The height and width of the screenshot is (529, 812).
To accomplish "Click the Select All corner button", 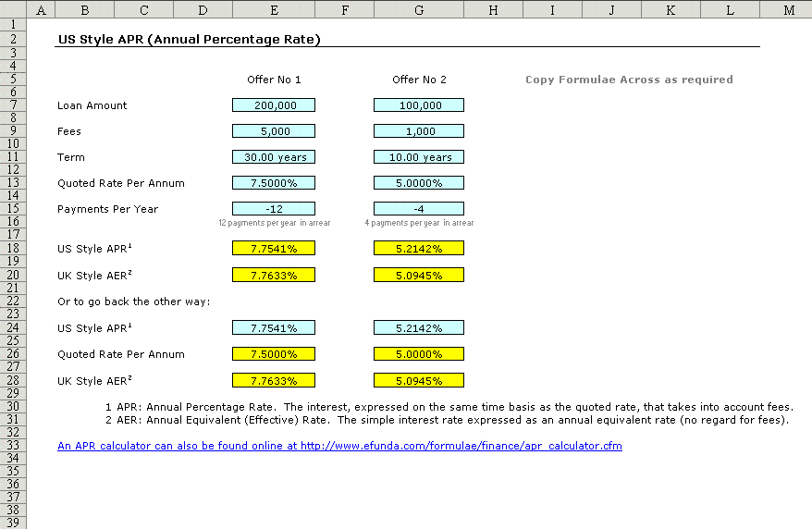I will [x=13, y=9].
